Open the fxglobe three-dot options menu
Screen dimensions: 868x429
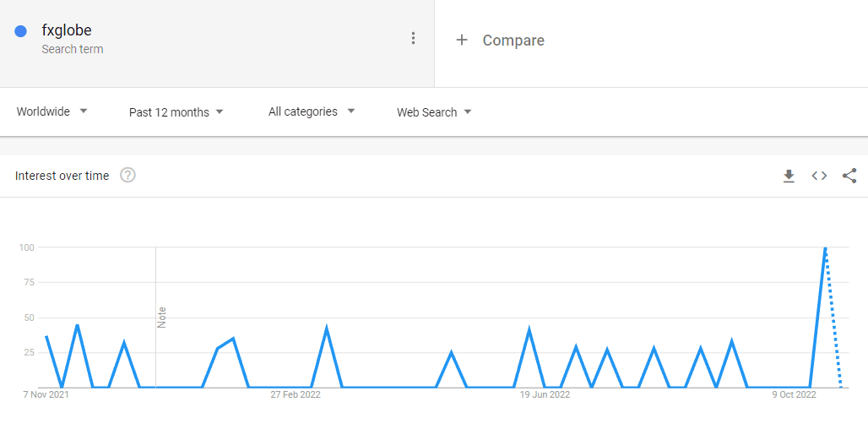pyautogui.click(x=413, y=38)
